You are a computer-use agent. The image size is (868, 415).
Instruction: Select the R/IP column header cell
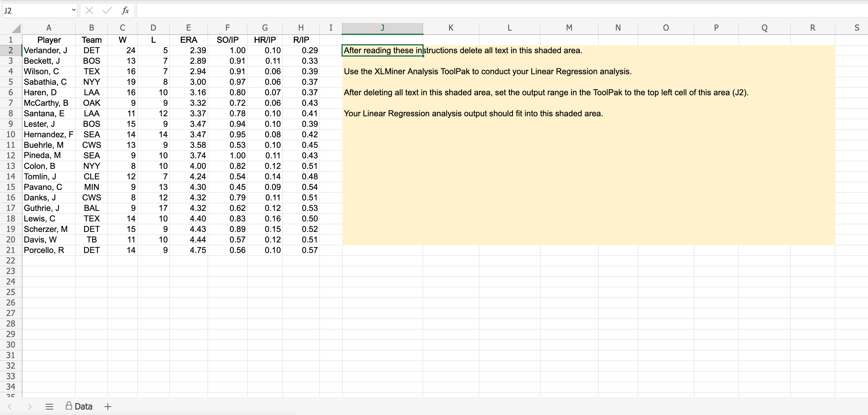(301, 40)
